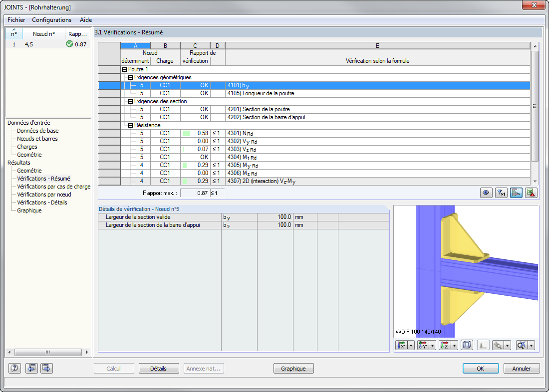
Task: Toggle colored result bars display
Action: [516, 193]
